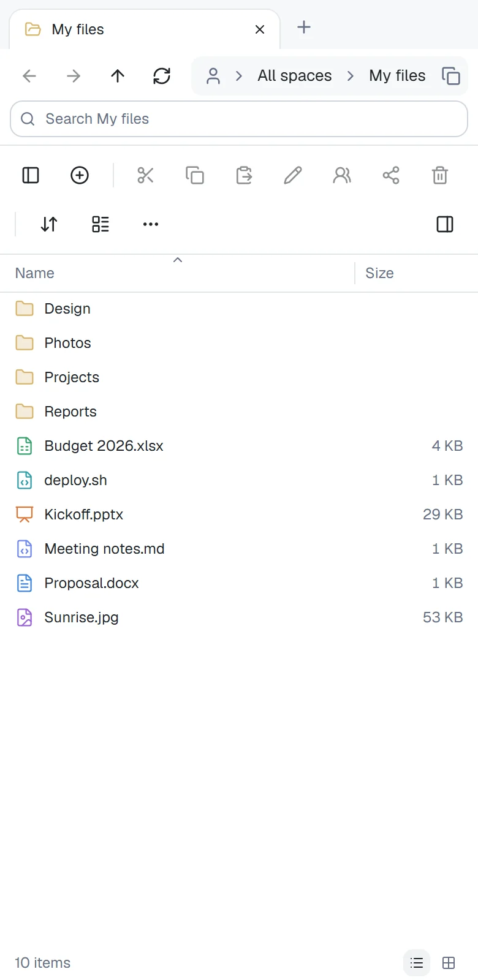
Task: Select the My files tab
Action: coord(145,29)
